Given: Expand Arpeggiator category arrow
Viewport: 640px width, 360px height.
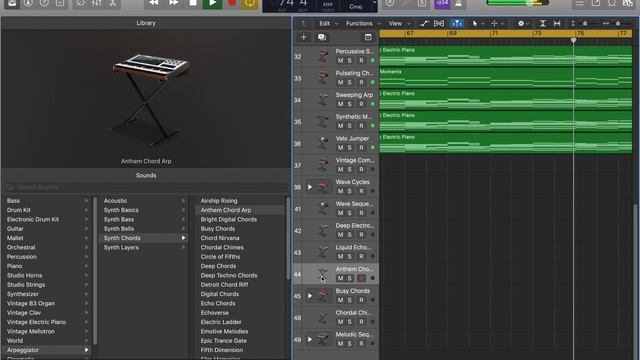Looking at the screenshot, I should [x=86, y=350].
